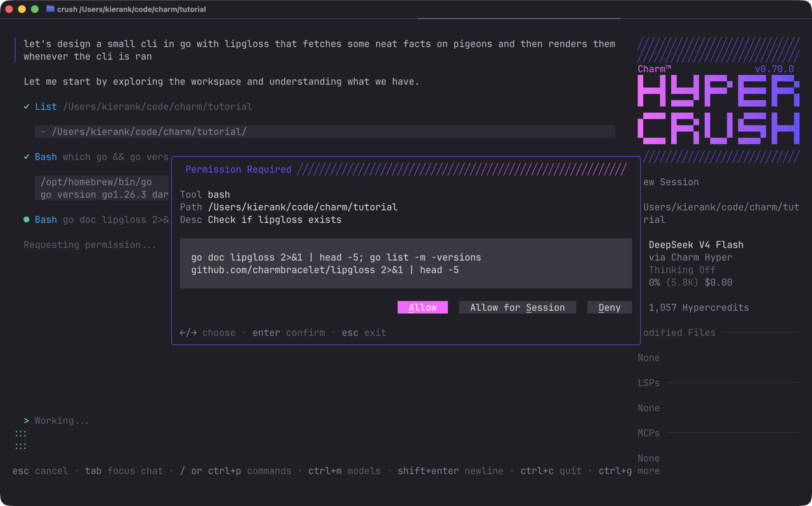Viewport: 812px width, 506px height.
Task: Click the user prompt about pigeons cli
Action: pyautogui.click(x=319, y=50)
